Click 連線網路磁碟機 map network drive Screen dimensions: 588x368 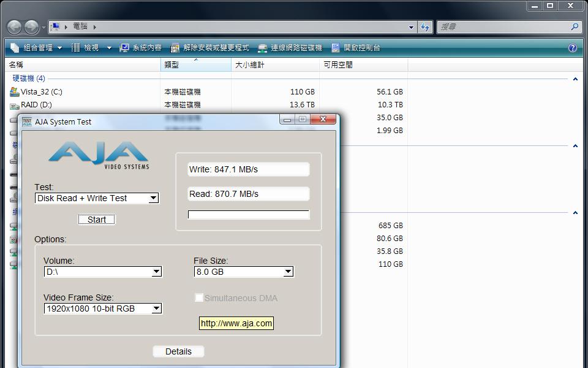point(290,48)
